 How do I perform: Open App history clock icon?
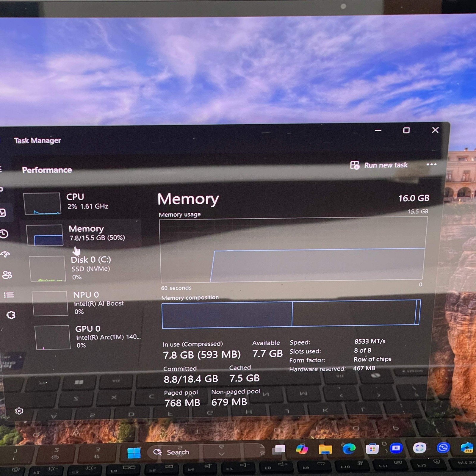click(4, 234)
